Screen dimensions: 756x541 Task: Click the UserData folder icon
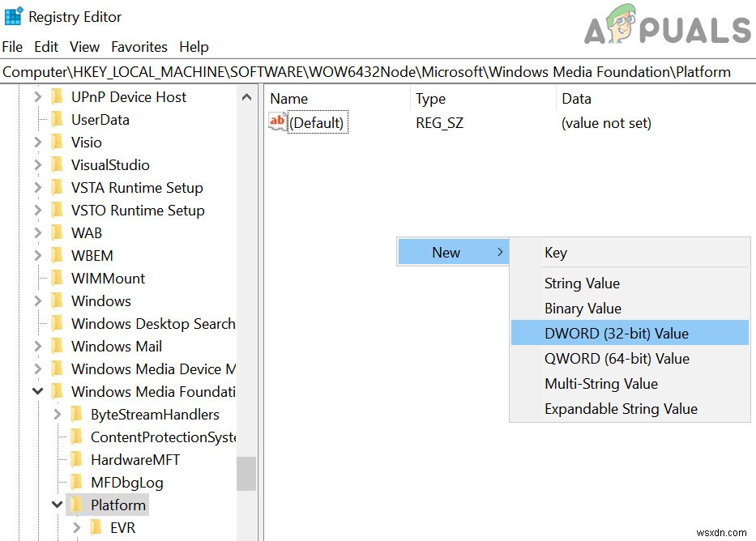58,119
